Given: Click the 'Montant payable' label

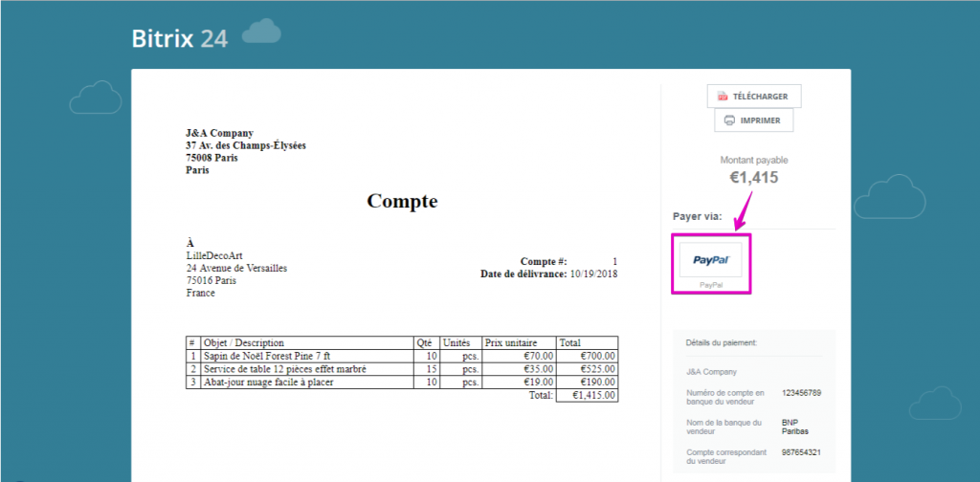Looking at the screenshot, I should pyautogui.click(x=754, y=160).
